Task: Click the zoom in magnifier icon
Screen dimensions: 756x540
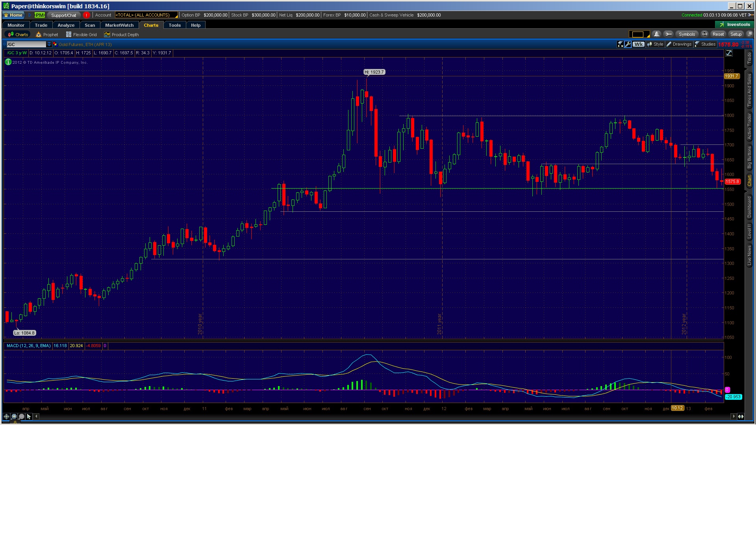Action: pyautogui.click(x=14, y=416)
